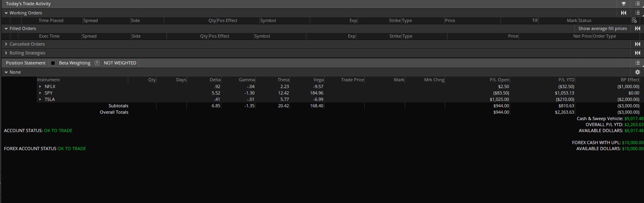This screenshot has width=644, height=203.
Task: Click the Filled Orders width-adjust arrows icon
Action: (x=637, y=28)
